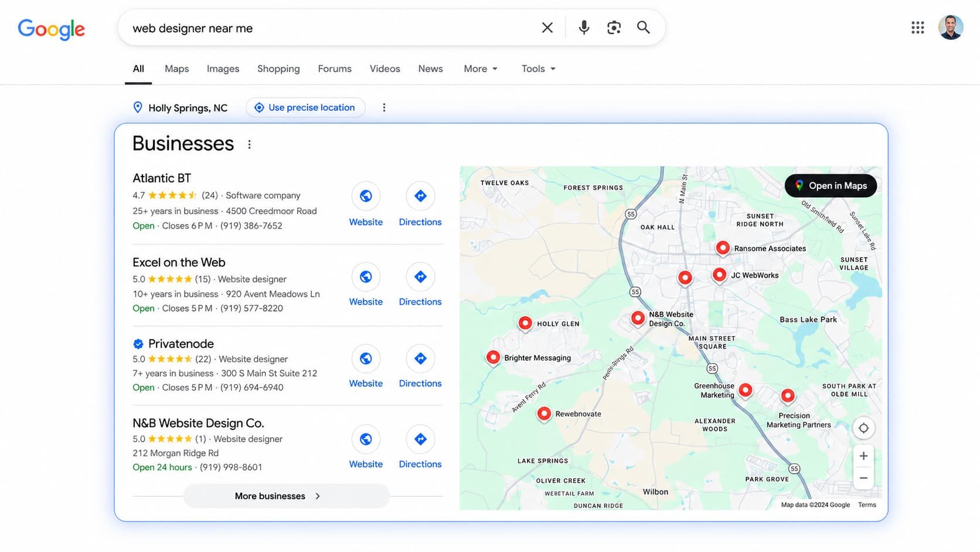
Task: Click the phone number (919) 694-6940
Action: coord(252,388)
